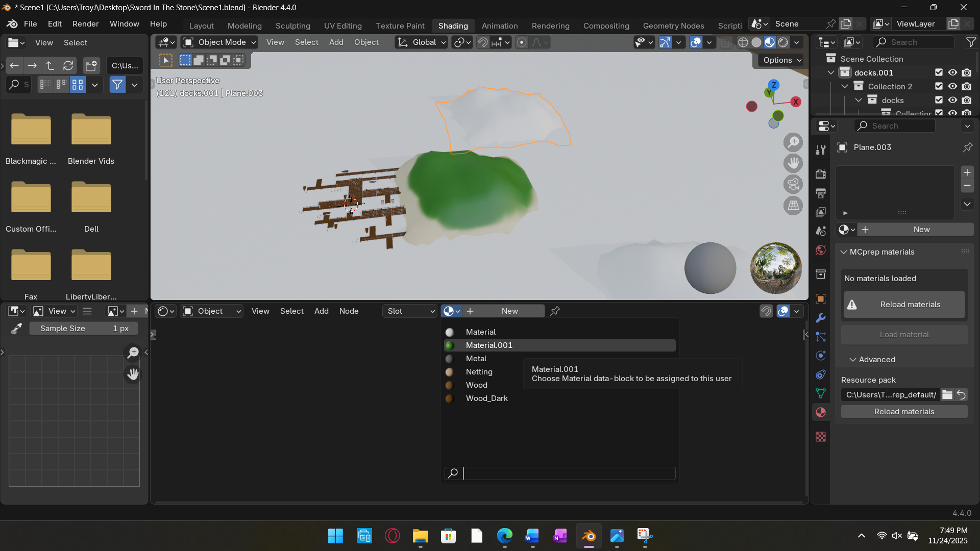Open the Scene properties tab
980x551 pixels.
click(x=821, y=231)
